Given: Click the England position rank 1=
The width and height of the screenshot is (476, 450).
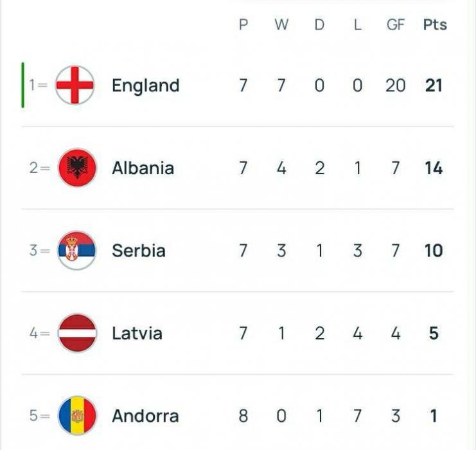Looking at the screenshot, I should [39, 85].
